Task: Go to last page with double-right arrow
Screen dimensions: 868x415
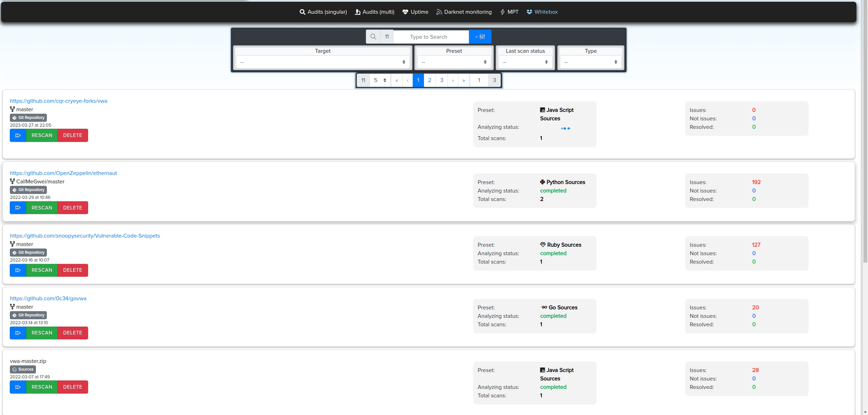Action: [464, 80]
